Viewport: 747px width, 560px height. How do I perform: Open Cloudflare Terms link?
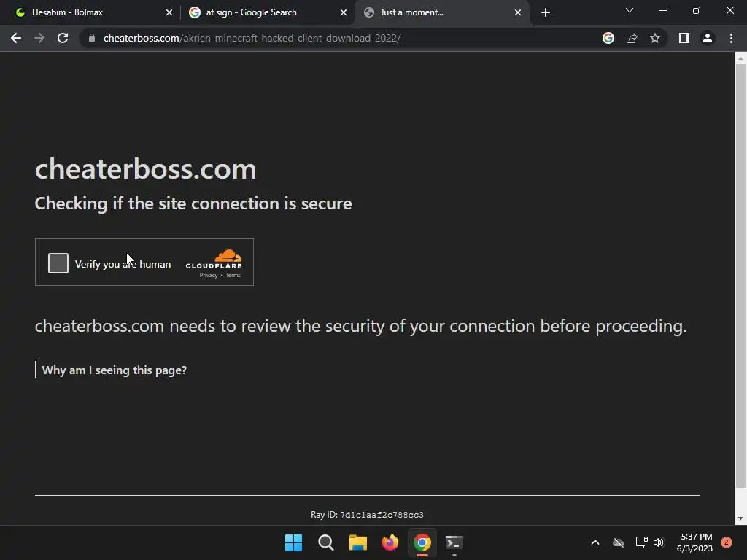[x=233, y=275]
